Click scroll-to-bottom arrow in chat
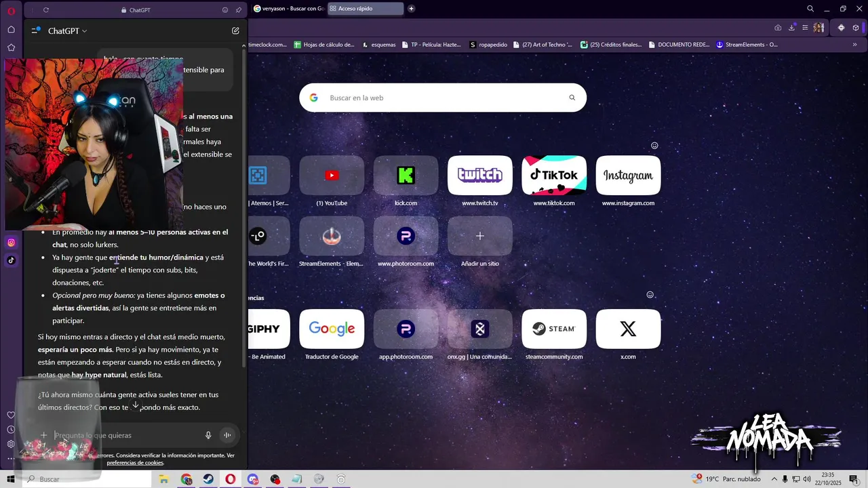The image size is (868, 488). click(136, 405)
